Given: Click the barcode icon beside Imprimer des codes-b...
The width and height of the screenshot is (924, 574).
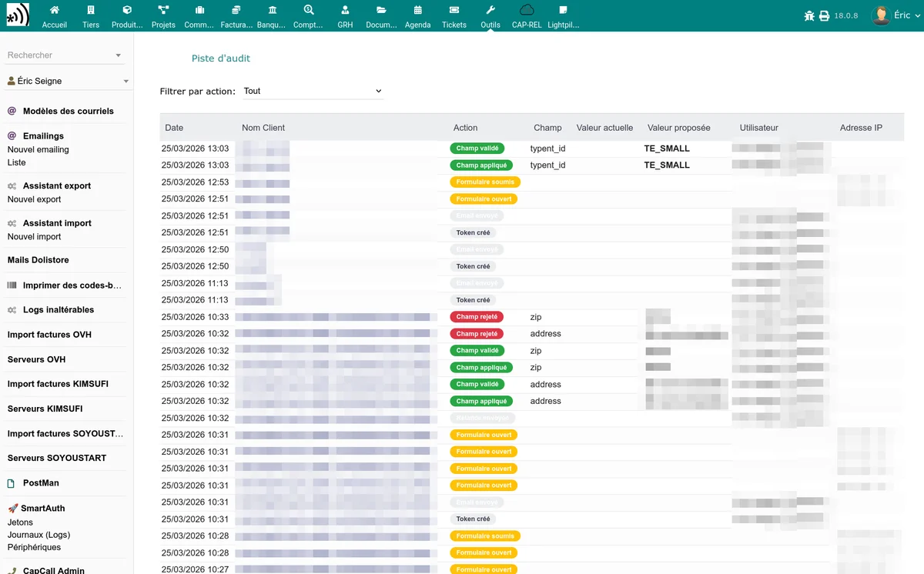Looking at the screenshot, I should [x=12, y=285].
